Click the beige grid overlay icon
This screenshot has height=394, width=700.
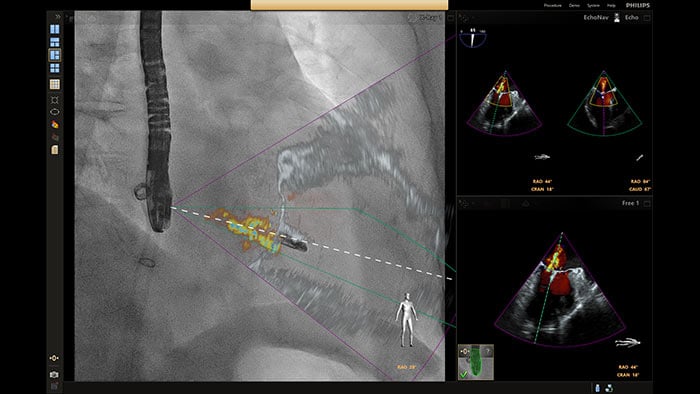pyautogui.click(x=55, y=84)
